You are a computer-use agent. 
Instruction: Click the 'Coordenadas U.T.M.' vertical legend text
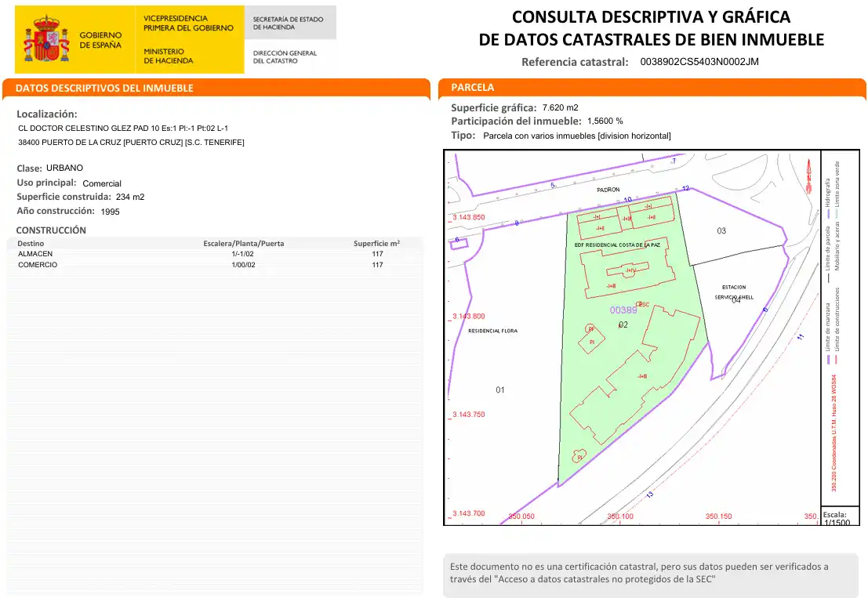pyautogui.click(x=833, y=433)
